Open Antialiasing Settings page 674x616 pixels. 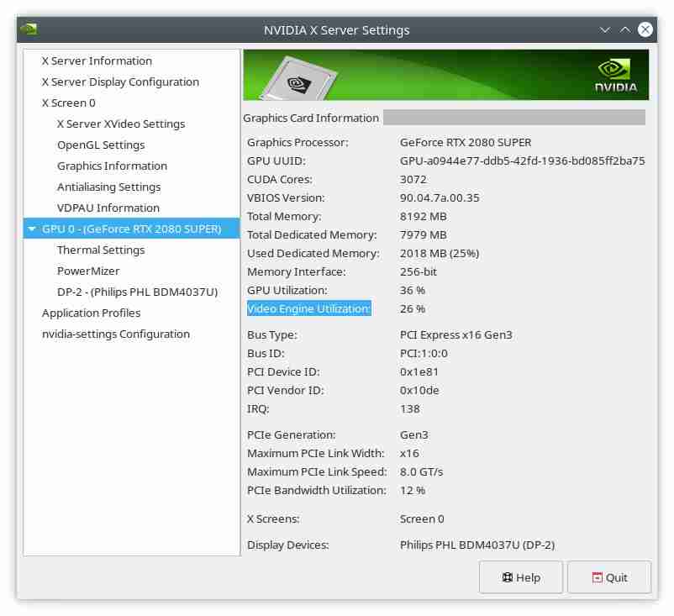coord(108,187)
